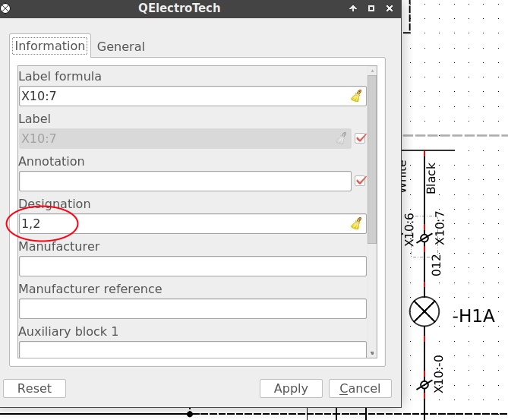This screenshot has height=420, width=508.
Task: Switch to the General tab
Action: [121, 46]
